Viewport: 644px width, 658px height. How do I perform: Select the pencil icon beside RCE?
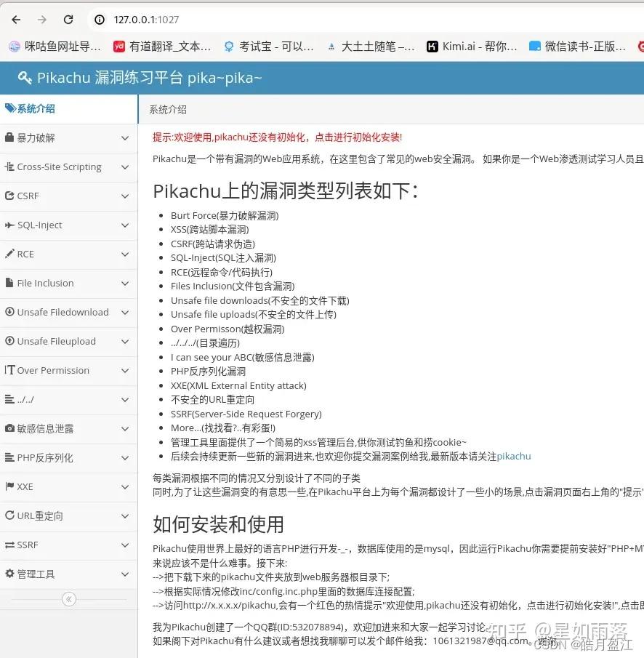[x=8, y=254]
